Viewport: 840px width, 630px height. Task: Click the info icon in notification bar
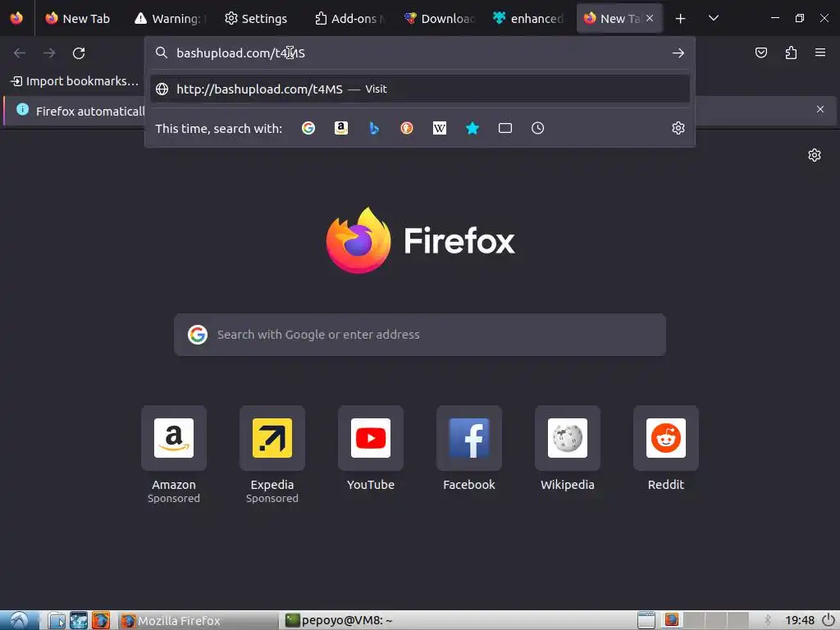[22, 109]
